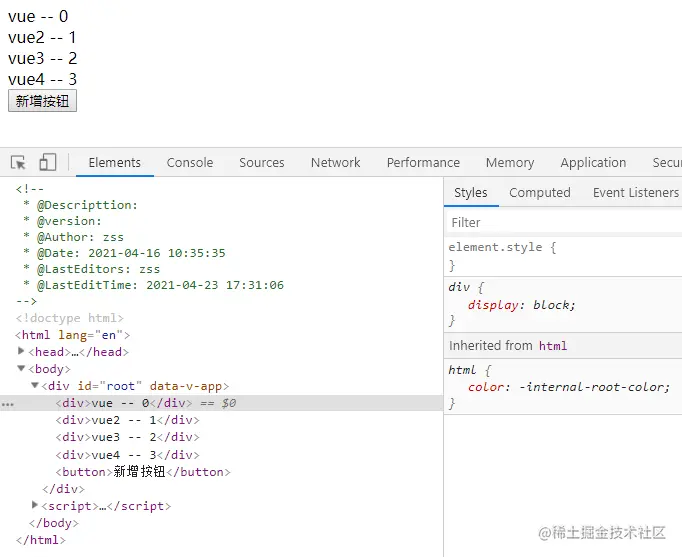Click the -internal-root-color value
Image resolution: width=682 pixels, height=557 pixels.
coord(592,387)
